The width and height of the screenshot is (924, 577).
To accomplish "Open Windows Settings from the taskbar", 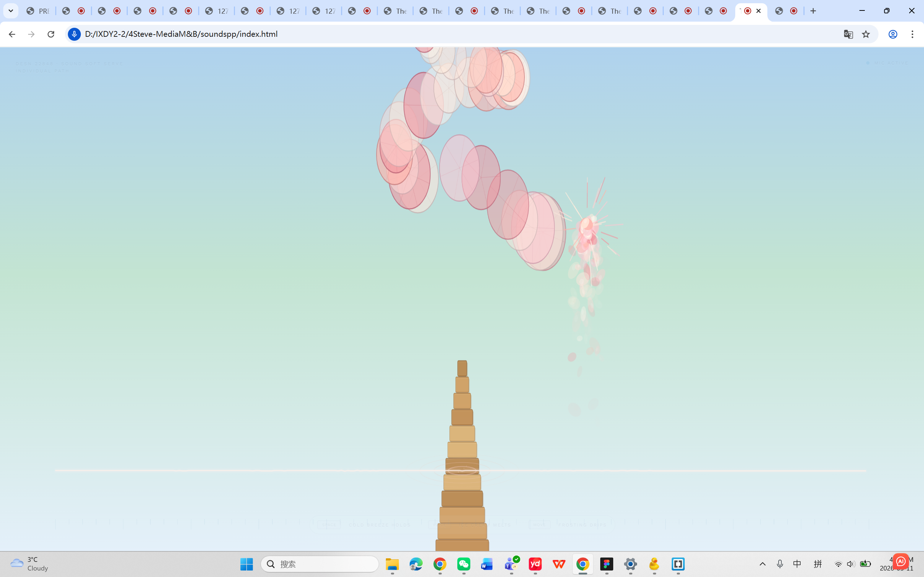I will [x=631, y=564].
